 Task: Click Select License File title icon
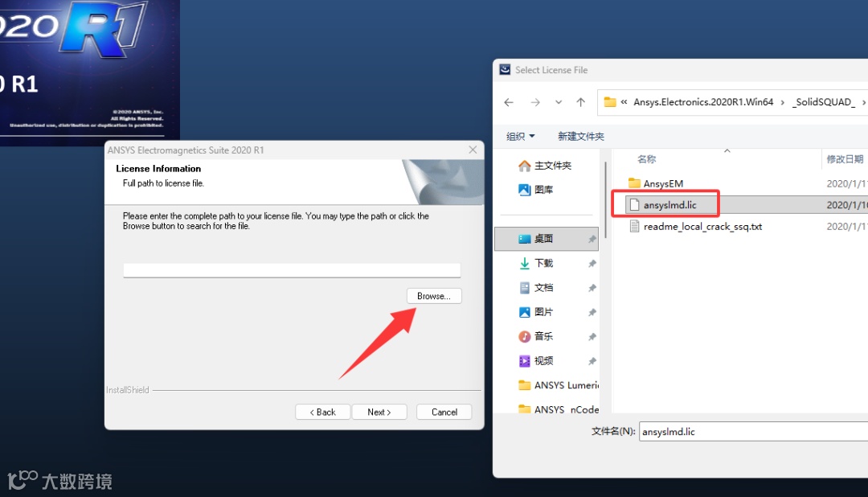coord(505,69)
